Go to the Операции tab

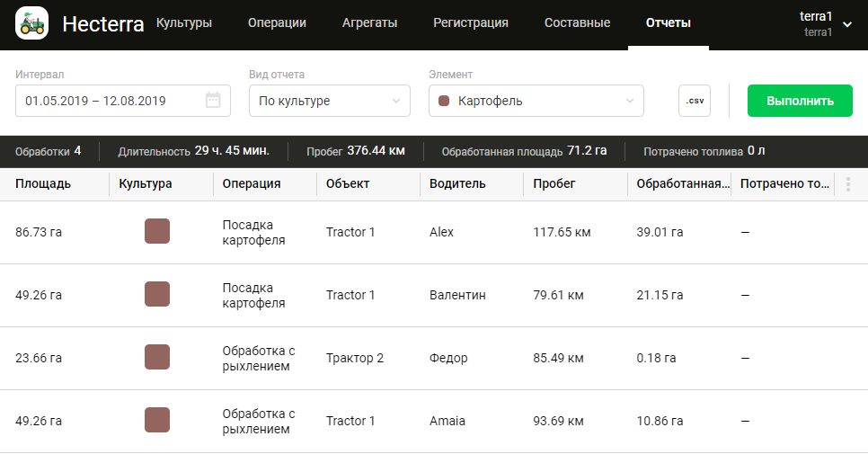tap(277, 22)
